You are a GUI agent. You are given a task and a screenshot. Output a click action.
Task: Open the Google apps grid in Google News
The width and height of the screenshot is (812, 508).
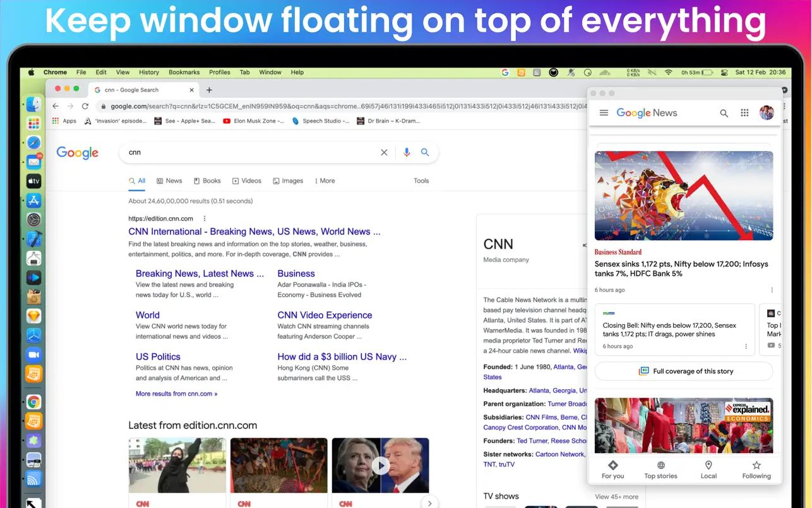[744, 112]
